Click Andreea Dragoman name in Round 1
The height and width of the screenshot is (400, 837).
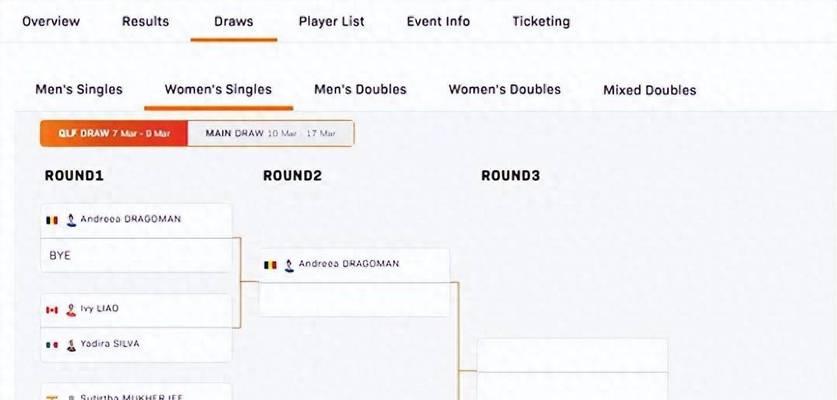[x=131, y=219]
